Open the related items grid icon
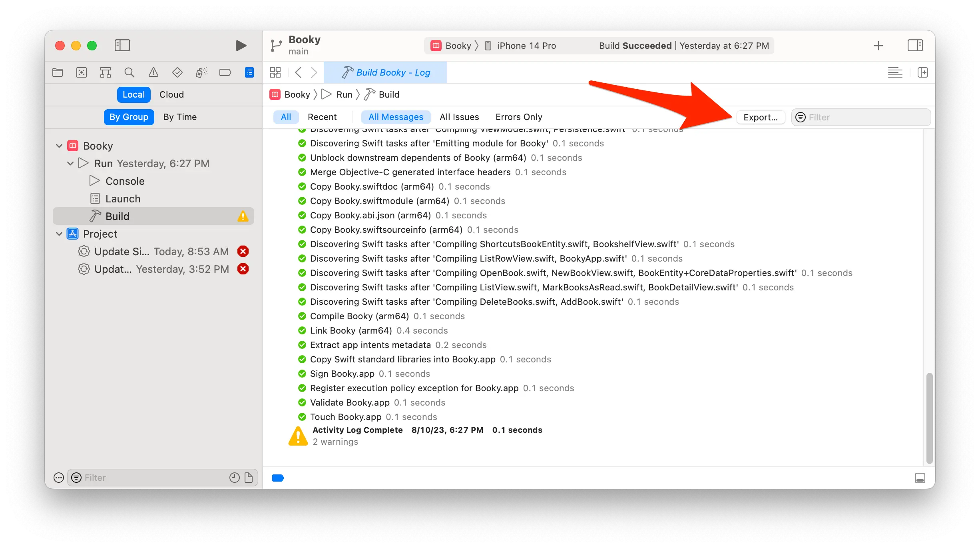 click(x=275, y=72)
